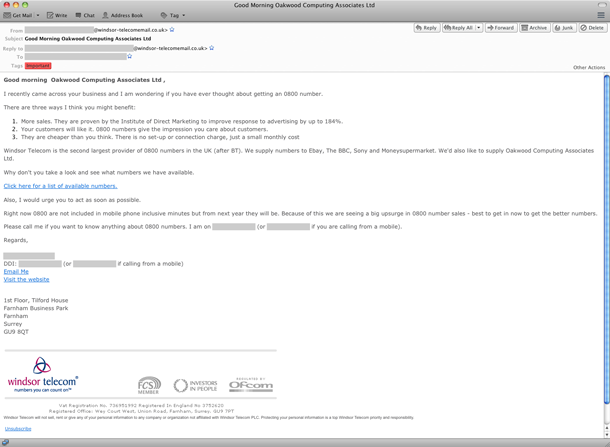The height and width of the screenshot is (447, 610).
Task: Click the window toolbar toggle pill button
Action: point(602,5)
